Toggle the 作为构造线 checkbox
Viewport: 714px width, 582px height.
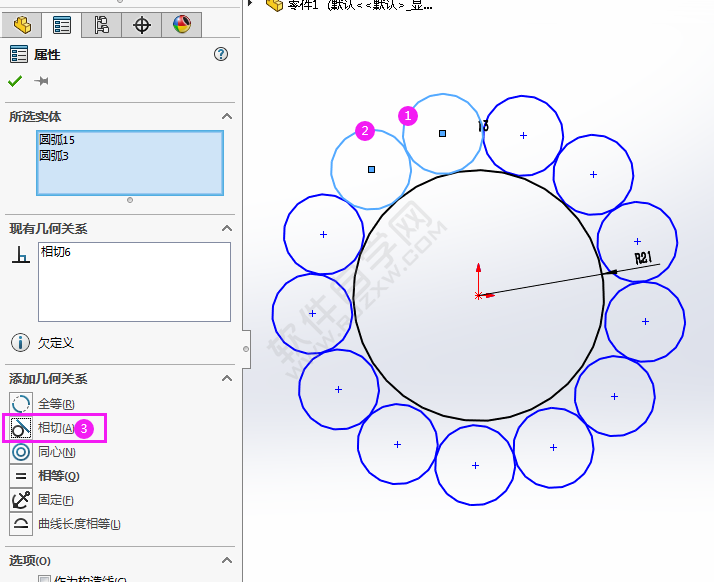(x=44, y=579)
